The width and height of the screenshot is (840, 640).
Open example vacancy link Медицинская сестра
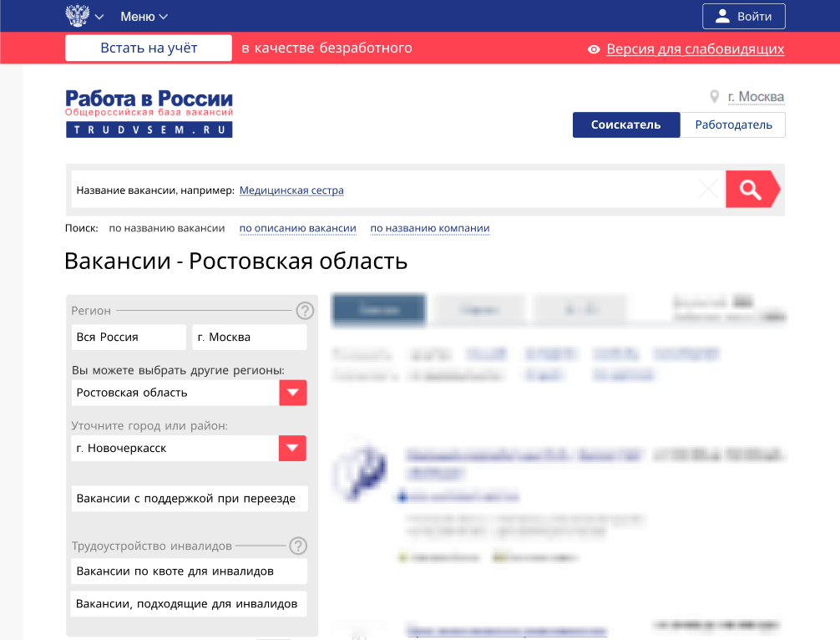291,190
